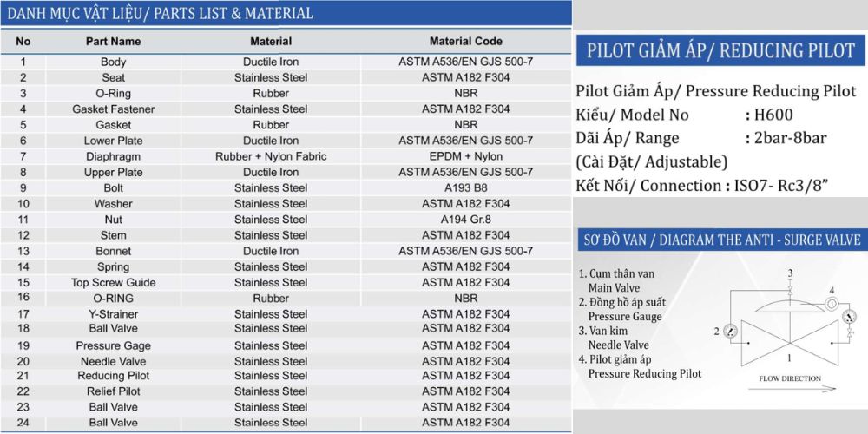Click the left pressure gauge symbol labeled 2
Viewport: 868px width, 434px height.
(x=729, y=331)
